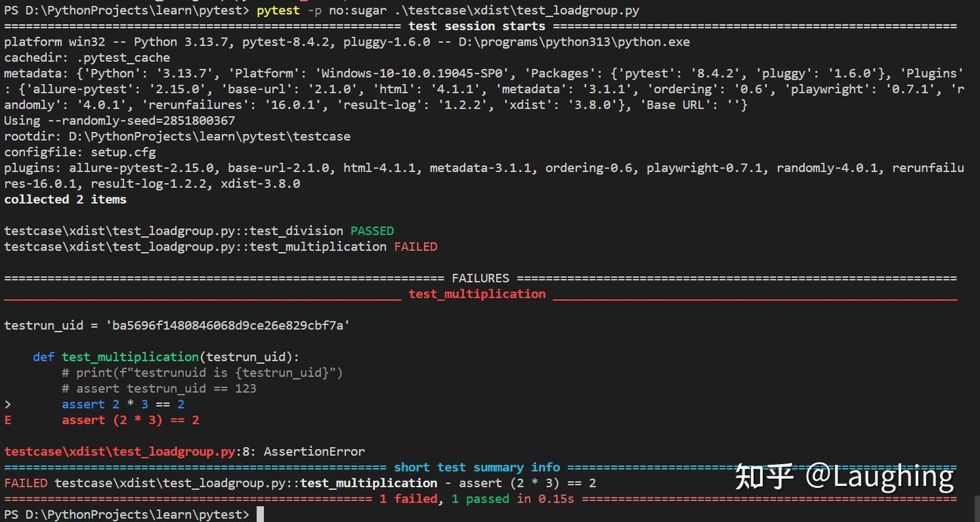Place cursor at the blinking terminal prompt

(x=259, y=515)
